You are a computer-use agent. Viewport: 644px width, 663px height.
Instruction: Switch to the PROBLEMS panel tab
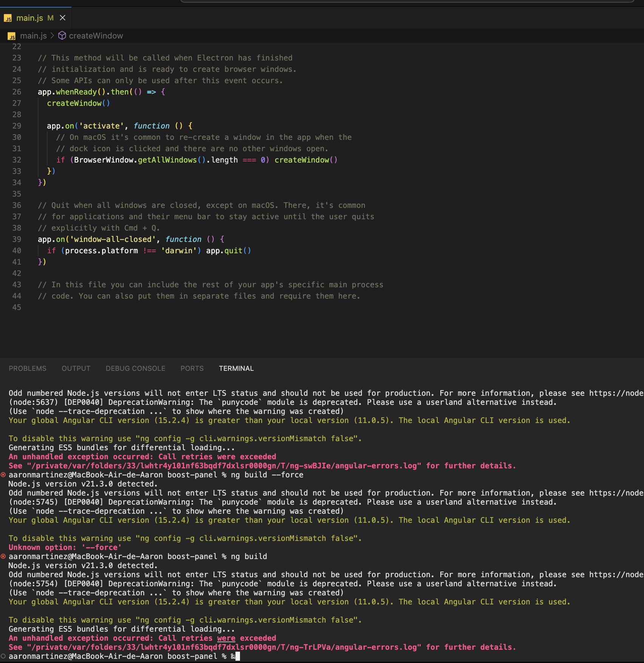pyautogui.click(x=28, y=369)
